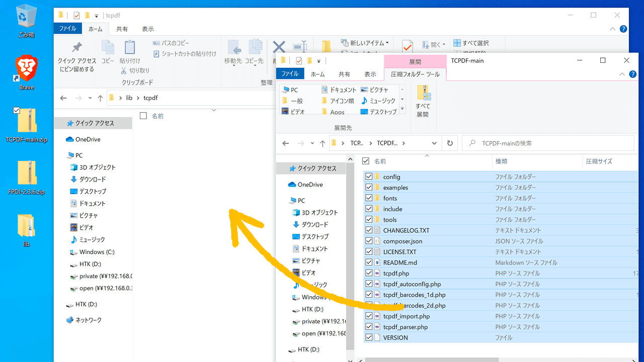Click the すべて展開 (Extract All) icon

coord(423,101)
